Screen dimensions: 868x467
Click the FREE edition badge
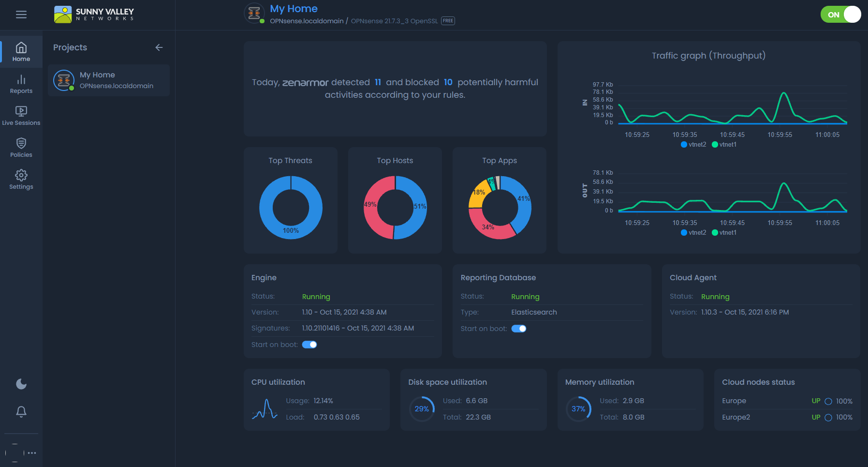point(448,21)
